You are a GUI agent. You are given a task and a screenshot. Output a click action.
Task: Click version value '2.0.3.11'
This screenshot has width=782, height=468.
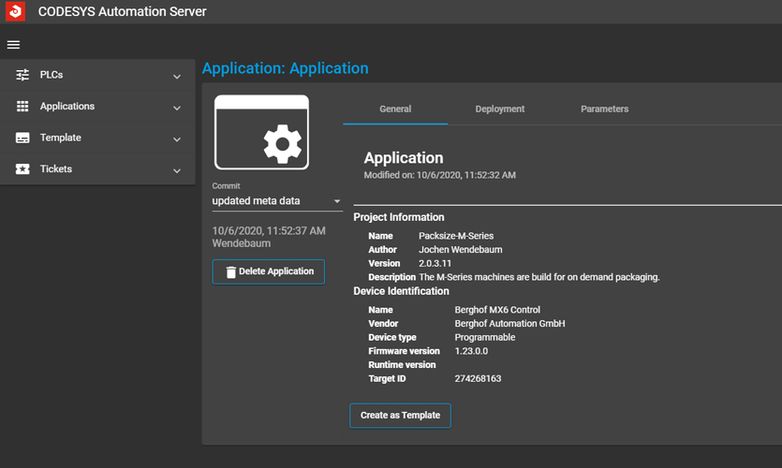tap(435, 263)
